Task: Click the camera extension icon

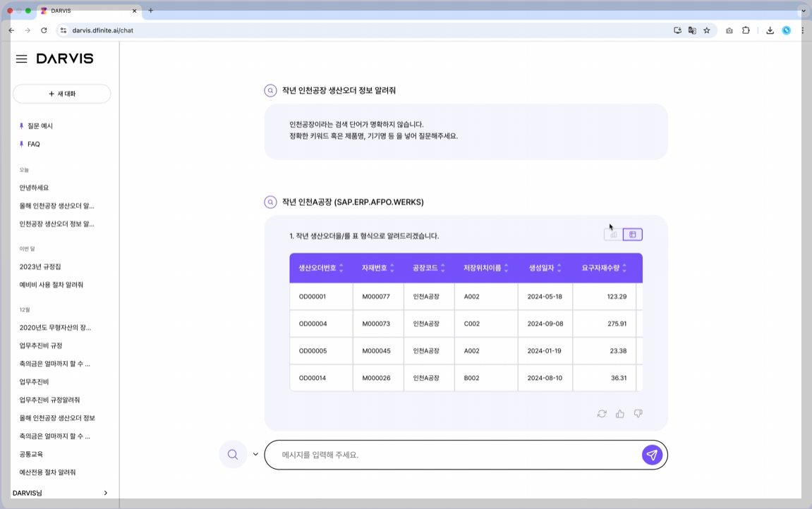Action: point(729,30)
